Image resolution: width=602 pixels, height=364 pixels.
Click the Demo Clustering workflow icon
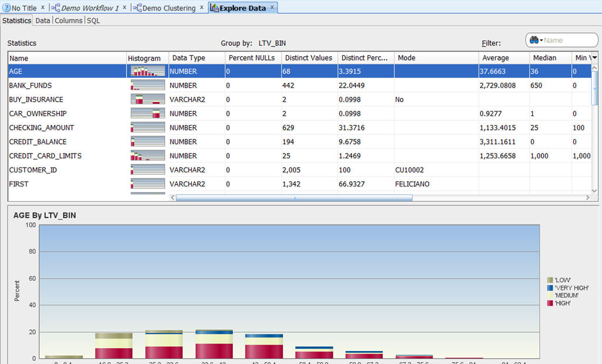tap(137, 8)
